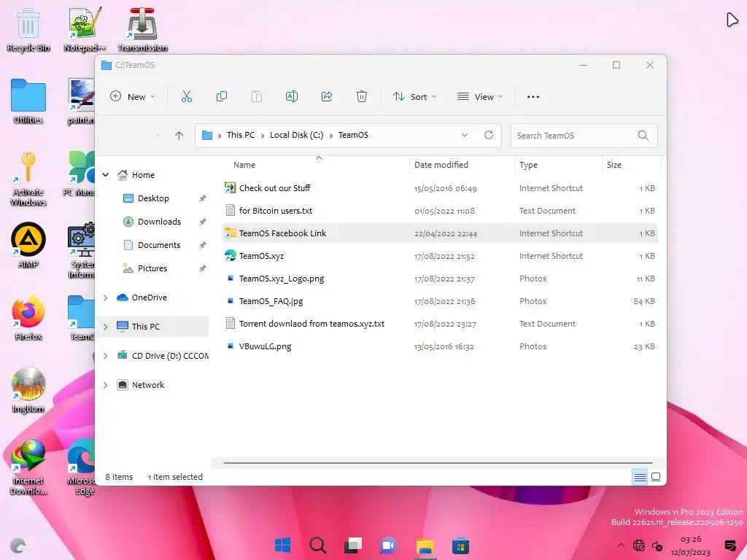Click the Rename icon in toolbar

292,97
